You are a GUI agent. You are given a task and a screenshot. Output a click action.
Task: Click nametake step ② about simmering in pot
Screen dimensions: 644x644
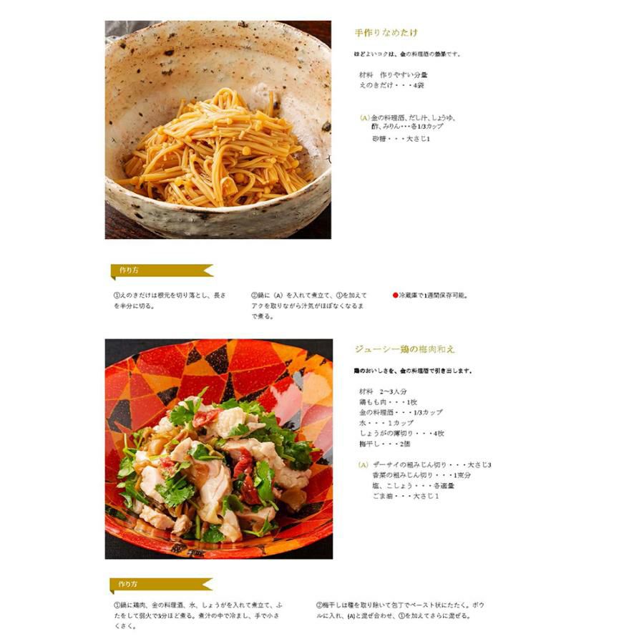[x=308, y=306]
